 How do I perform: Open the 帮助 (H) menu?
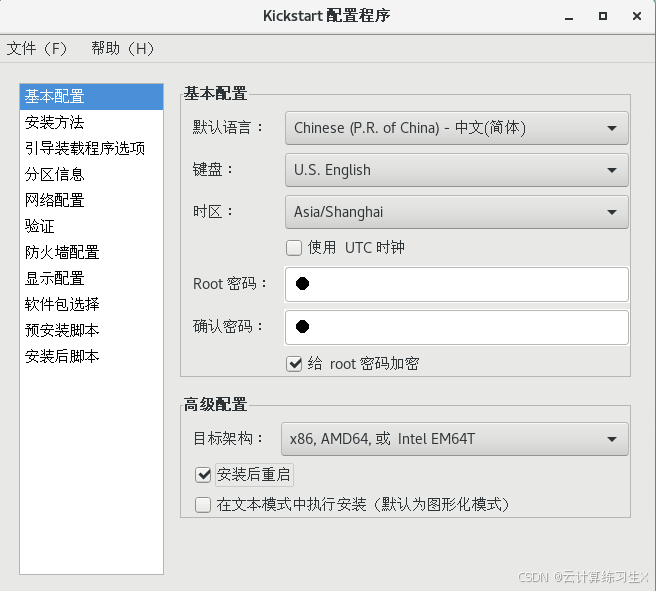pos(123,49)
